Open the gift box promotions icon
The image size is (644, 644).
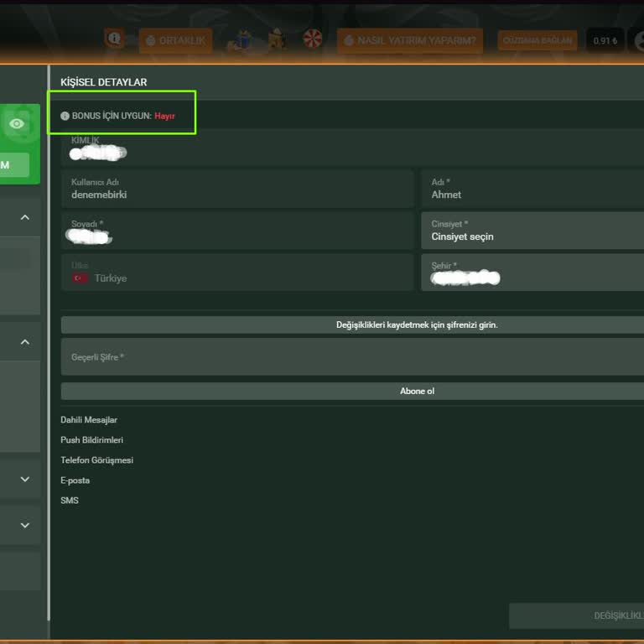click(244, 39)
